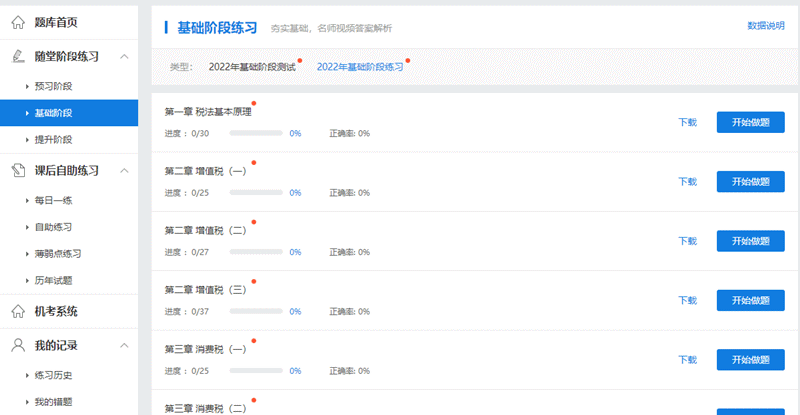
Task: Go to 薄弱点练习 in sidebar
Action: pyautogui.click(x=57, y=254)
